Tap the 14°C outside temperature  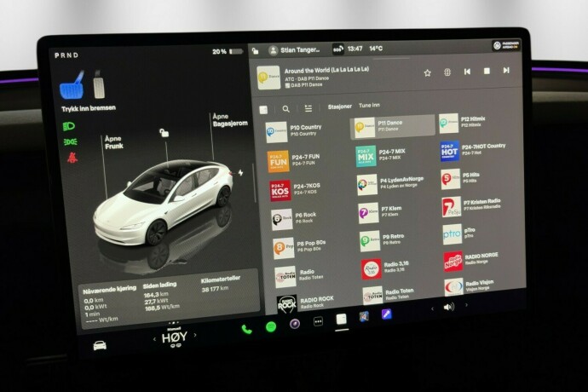(x=375, y=49)
